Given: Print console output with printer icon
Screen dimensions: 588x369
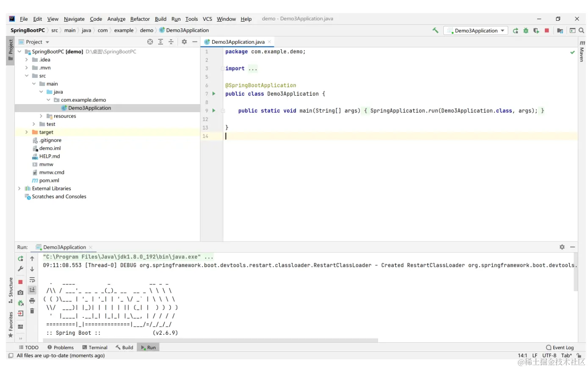Looking at the screenshot, I should [32, 301].
